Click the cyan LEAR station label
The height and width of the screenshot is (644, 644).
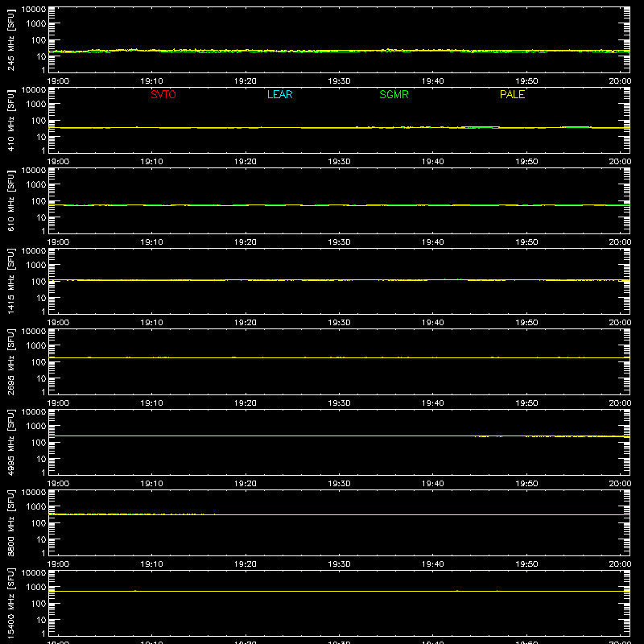point(279,94)
